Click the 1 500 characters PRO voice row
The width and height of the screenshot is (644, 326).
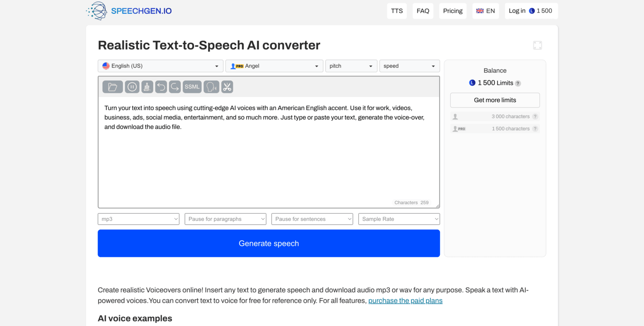pyautogui.click(x=495, y=129)
